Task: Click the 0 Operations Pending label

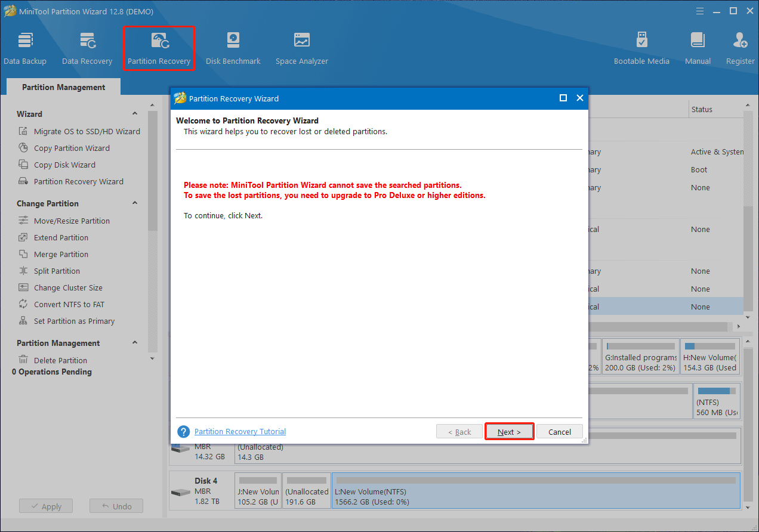Action: coord(52,372)
